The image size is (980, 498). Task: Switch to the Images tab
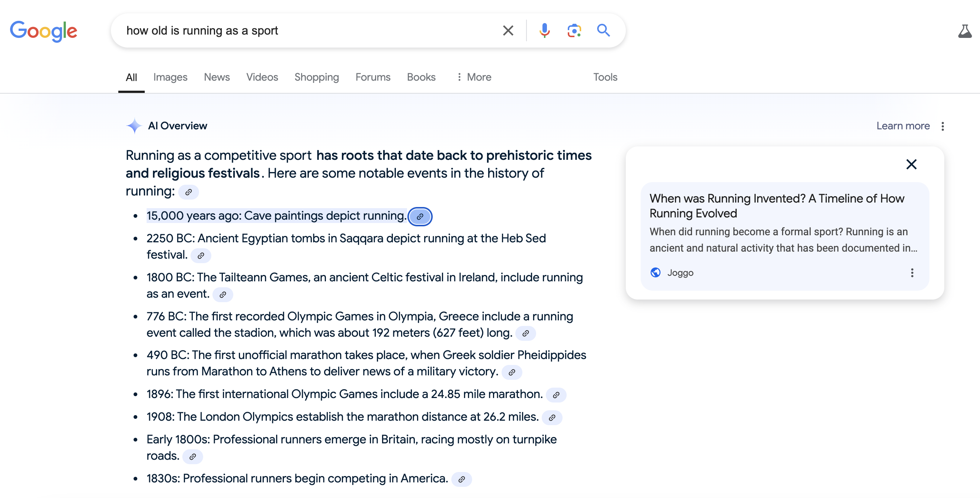(x=170, y=77)
